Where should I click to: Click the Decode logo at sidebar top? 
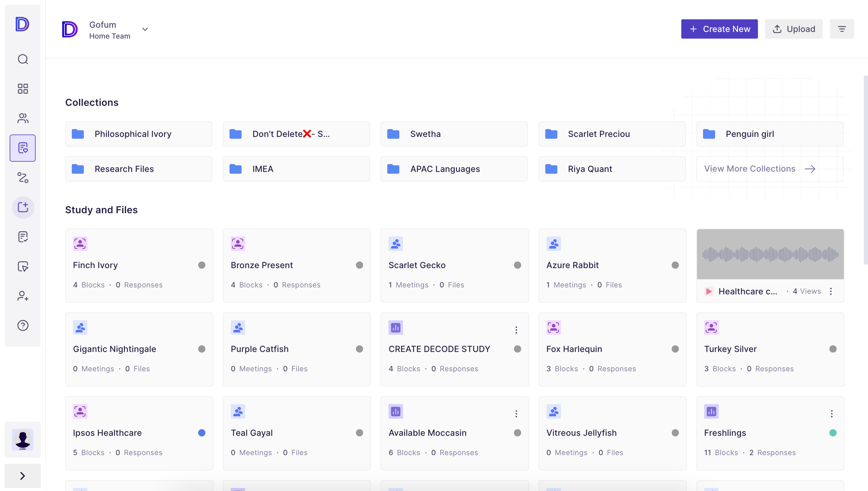tap(23, 24)
